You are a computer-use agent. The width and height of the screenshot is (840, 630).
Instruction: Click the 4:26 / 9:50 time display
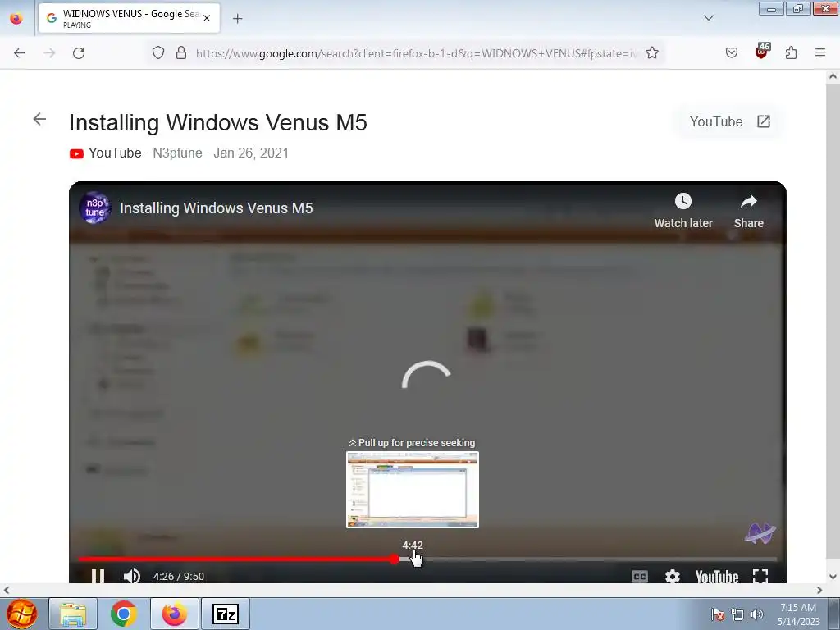tap(178, 577)
